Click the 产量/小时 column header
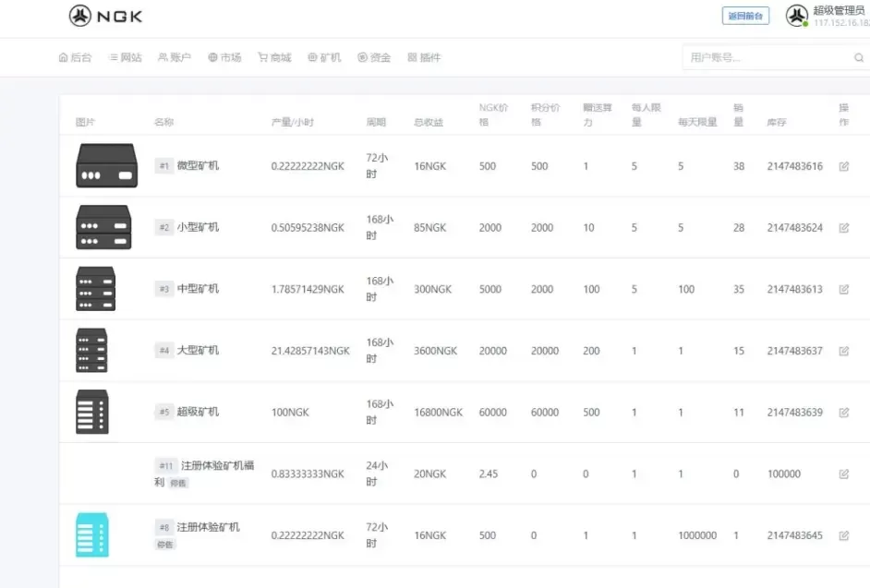The height and width of the screenshot is (588, 870). click(293, 122)
